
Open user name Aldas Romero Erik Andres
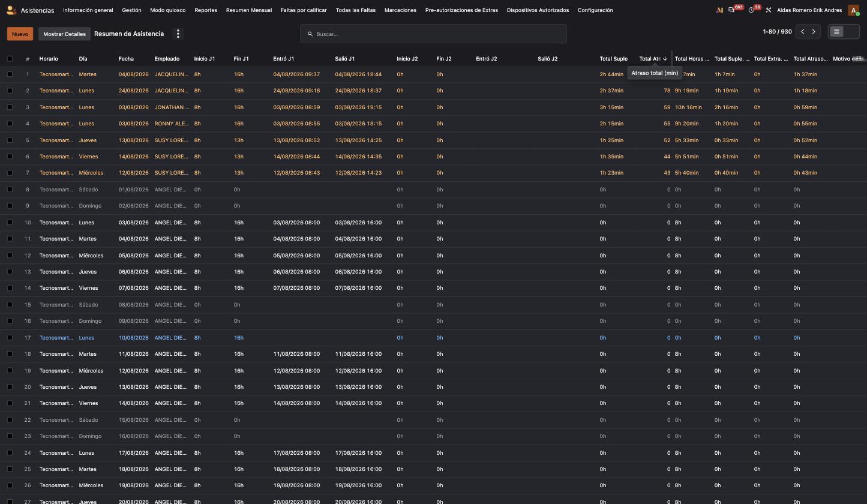click(809, 10)
